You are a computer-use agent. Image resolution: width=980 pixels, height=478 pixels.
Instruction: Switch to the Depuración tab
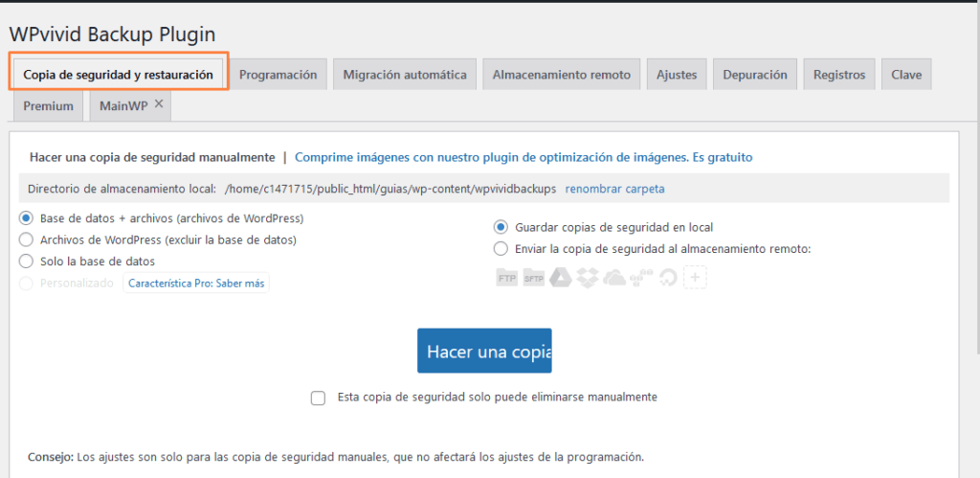[x=755, y=75]
